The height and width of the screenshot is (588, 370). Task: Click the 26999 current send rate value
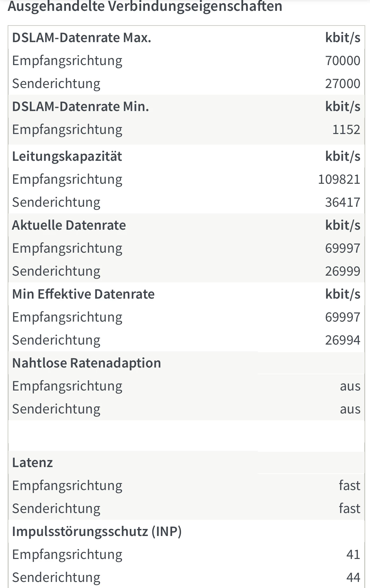pyautogui.click(x=343, y=271)
